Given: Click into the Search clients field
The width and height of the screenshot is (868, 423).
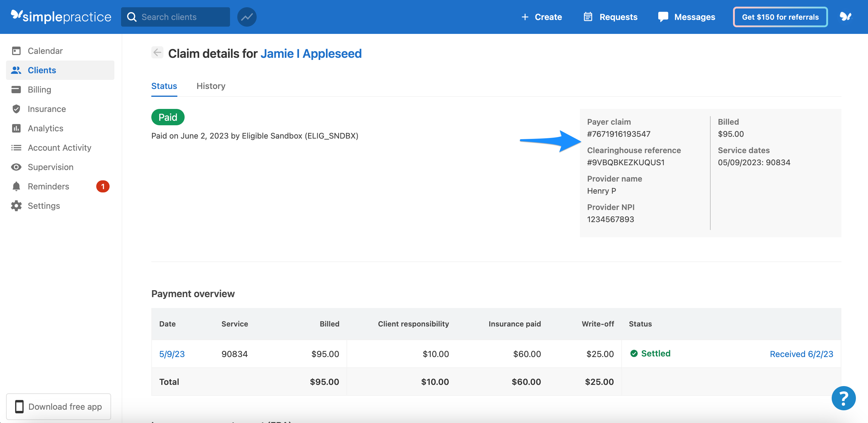Looking at the screenshot, I should pyautogui.click(x=175, y=17).
